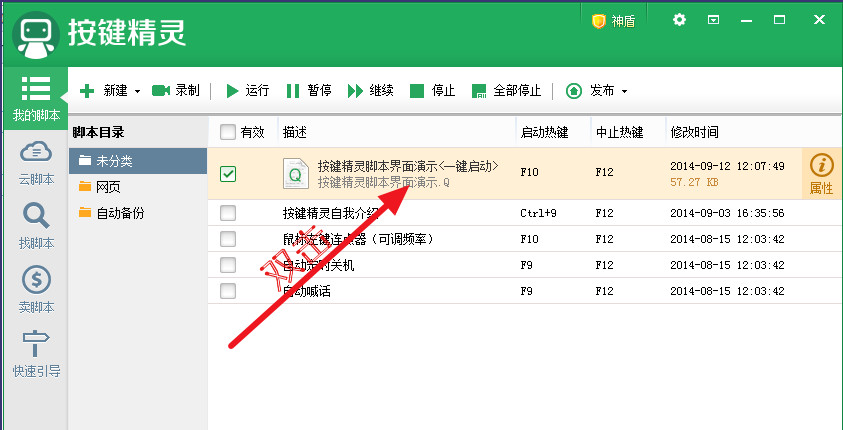Click the 全部停止 stop all button
843x430 pixels.
click(506, 91)
